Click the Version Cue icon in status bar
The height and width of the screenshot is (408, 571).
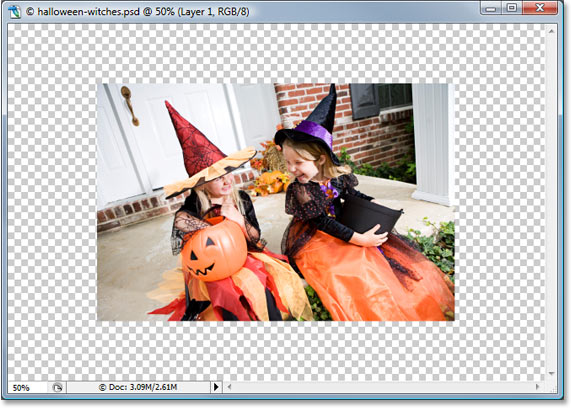click(x=57, y=387)
